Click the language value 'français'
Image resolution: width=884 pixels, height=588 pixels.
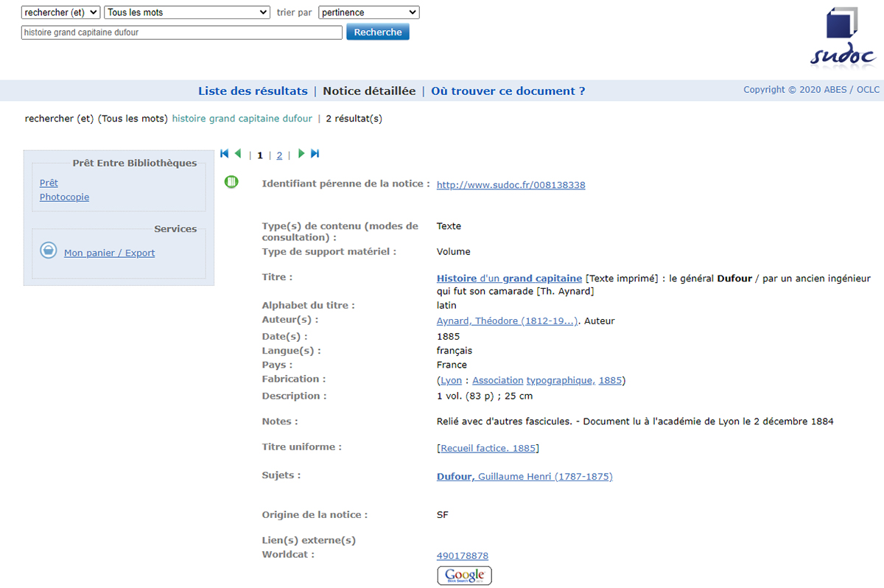coord(455,351)
